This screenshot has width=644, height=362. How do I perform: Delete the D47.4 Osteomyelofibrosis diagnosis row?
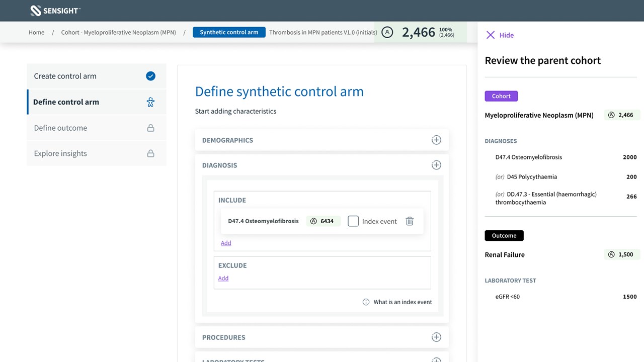click(x=410, y=221)
